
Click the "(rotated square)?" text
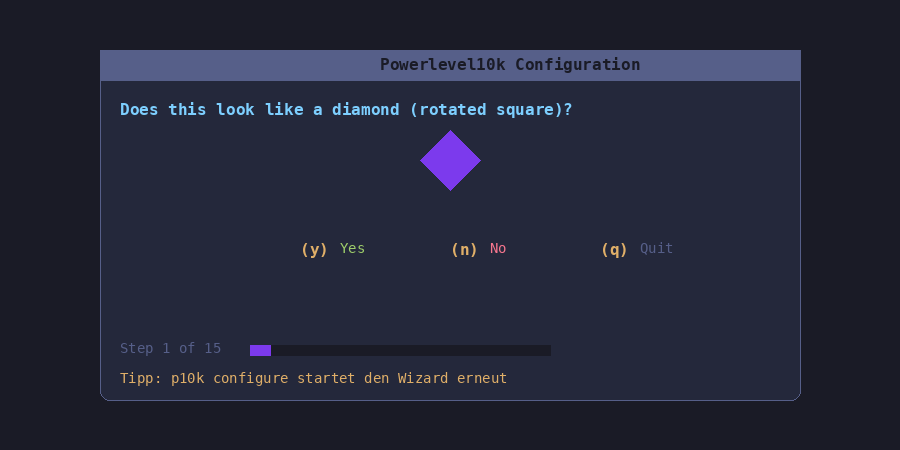(x=490, y=110)
